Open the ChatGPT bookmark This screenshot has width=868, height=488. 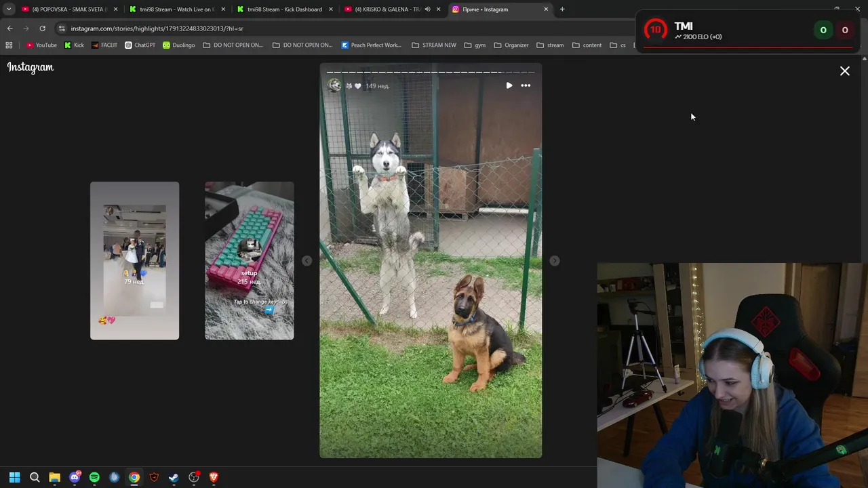pyautogui.click(x=140, y=45)
